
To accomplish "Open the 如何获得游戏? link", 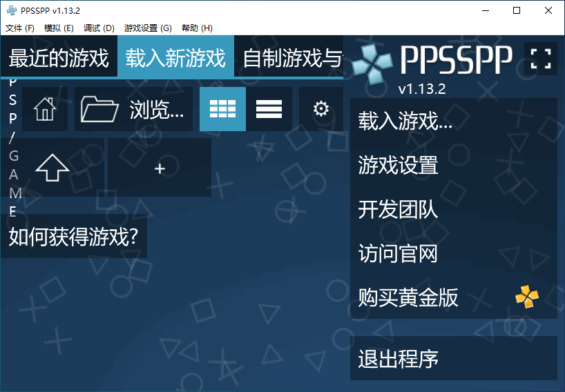I will point(74,237).
